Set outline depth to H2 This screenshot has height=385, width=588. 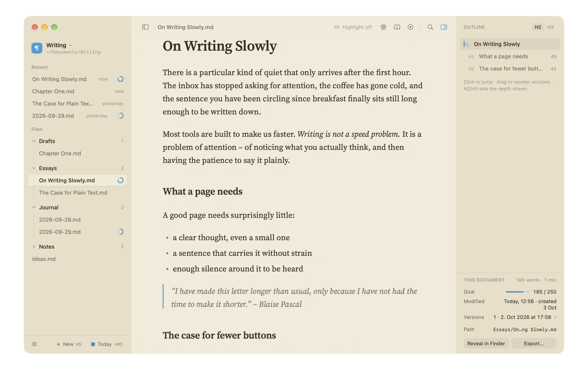click(538, 27)
